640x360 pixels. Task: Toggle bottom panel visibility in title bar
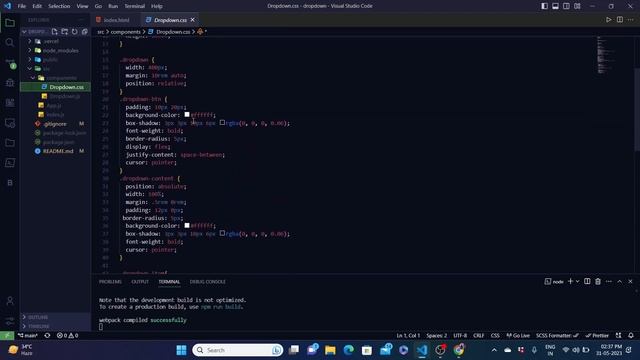coord(556,6)
